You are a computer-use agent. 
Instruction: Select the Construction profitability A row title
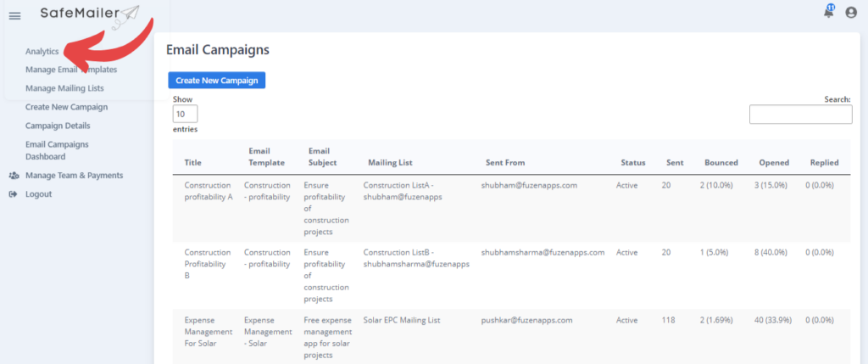click(209, 191)
